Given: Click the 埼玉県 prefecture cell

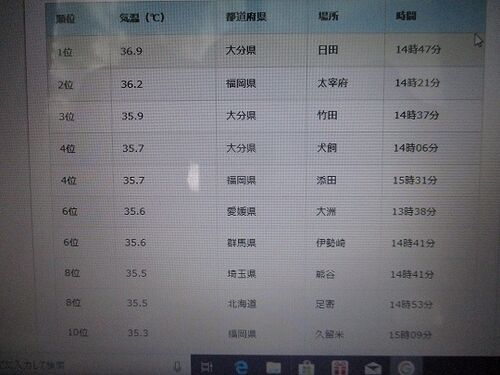Looking at the screenshot, I should click(242, 274).
